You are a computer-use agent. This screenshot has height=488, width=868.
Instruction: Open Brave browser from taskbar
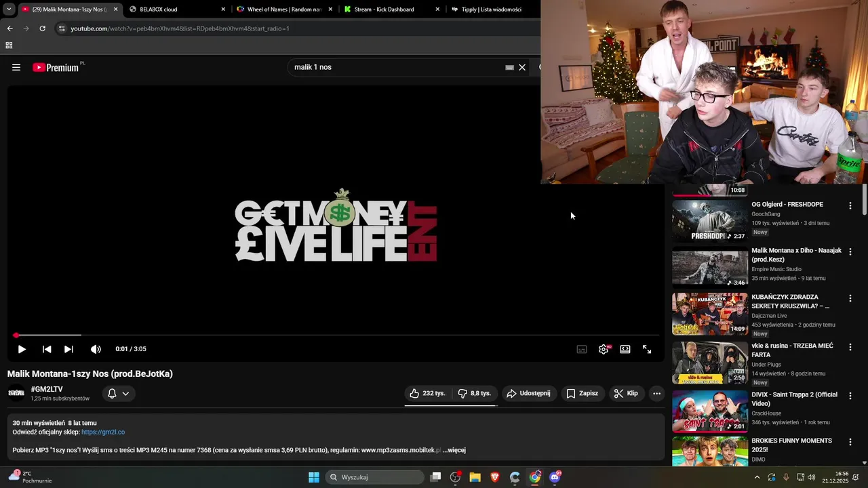[x=495, y=477]
